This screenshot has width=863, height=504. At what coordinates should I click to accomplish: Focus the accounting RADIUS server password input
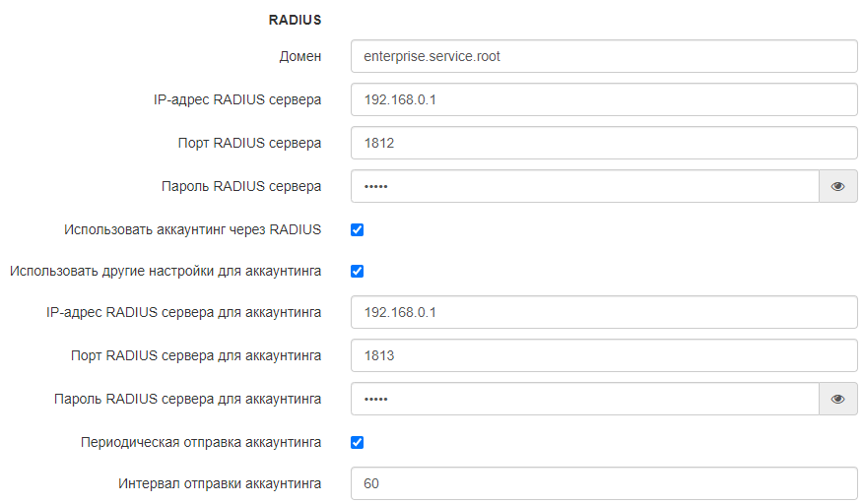(x=584, y=399)
